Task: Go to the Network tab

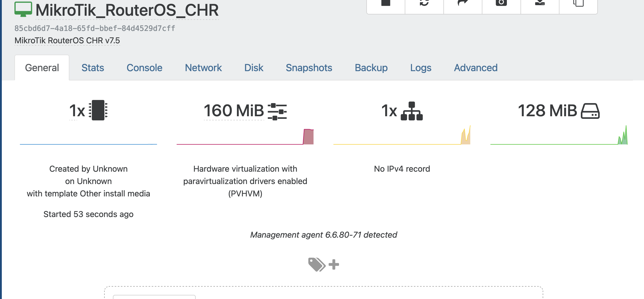Action: (x=203, y=68)
